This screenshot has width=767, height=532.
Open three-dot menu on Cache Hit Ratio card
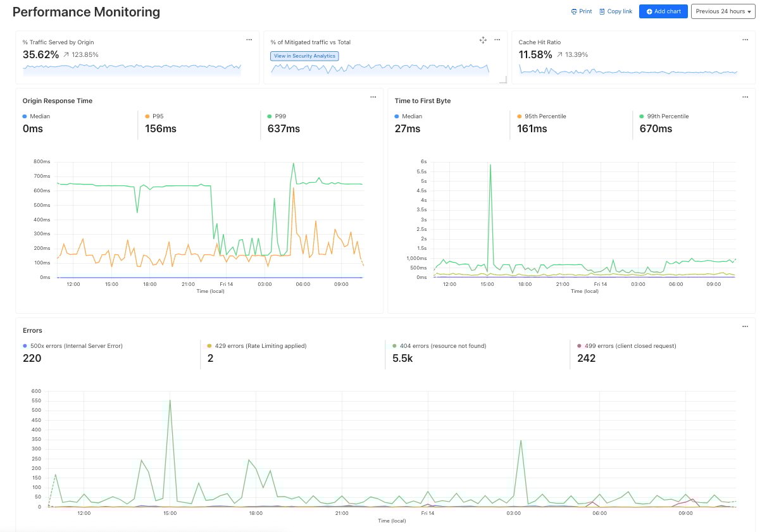pyautogui.click(x=745, y=40)
